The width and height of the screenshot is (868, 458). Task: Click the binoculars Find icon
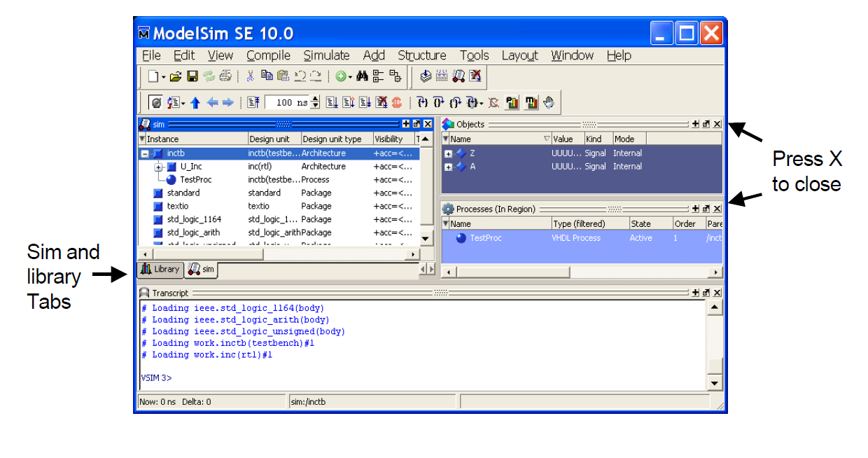(362, 76)
